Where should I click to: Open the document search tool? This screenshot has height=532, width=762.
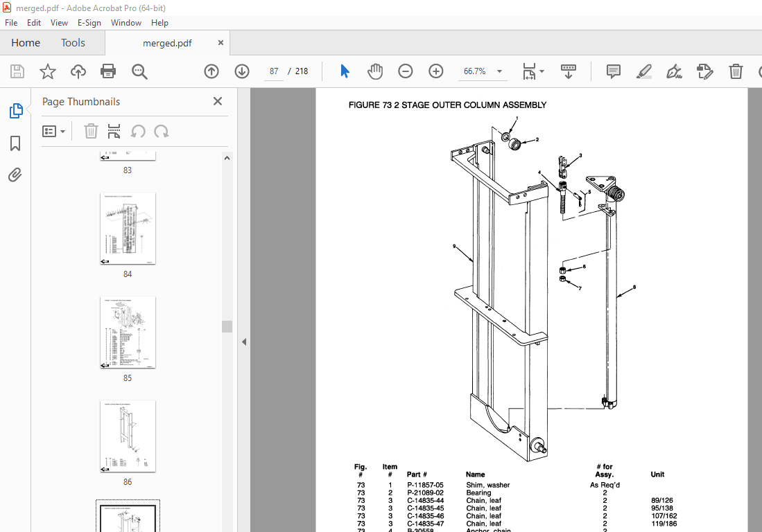pos(139,71)
